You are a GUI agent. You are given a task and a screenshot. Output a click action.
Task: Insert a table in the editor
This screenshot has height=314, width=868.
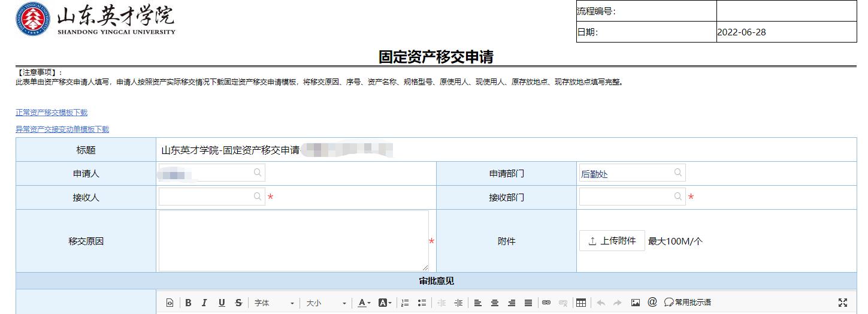click(x=580, y=303)
